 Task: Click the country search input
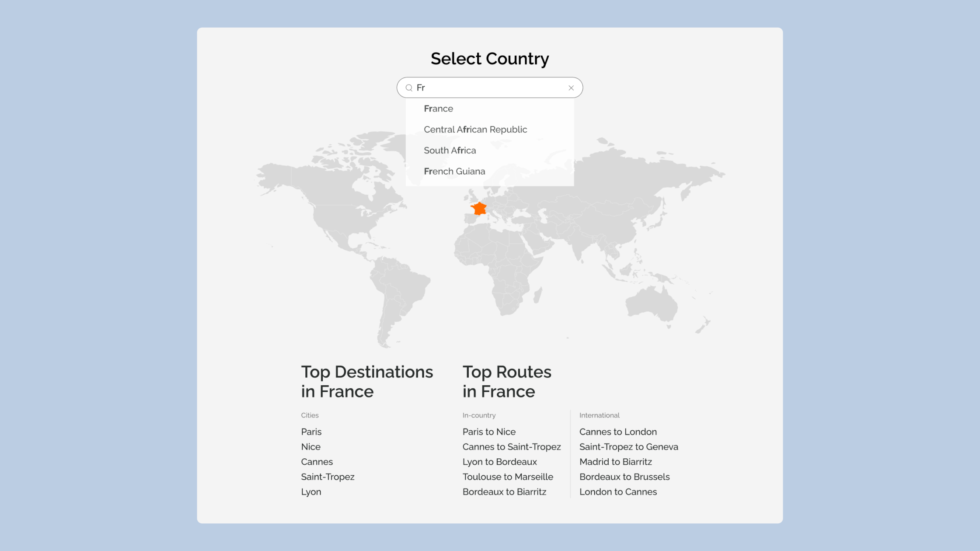point(489,88)
